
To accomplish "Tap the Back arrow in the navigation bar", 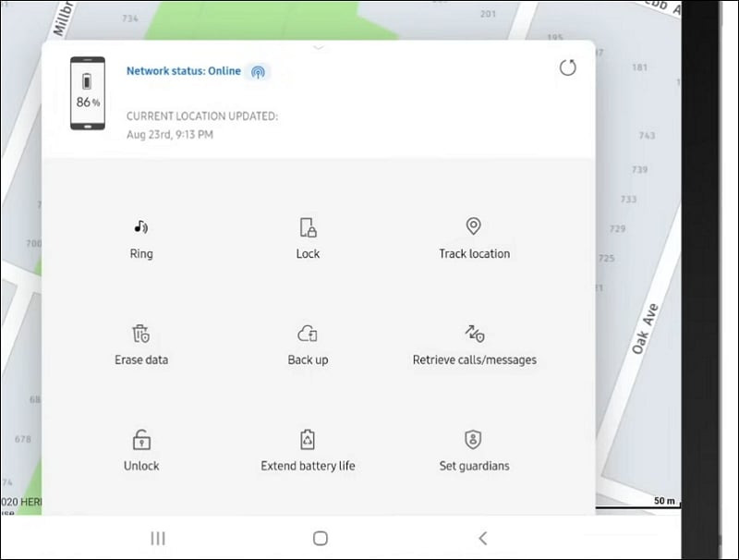I will coord(483,538).
